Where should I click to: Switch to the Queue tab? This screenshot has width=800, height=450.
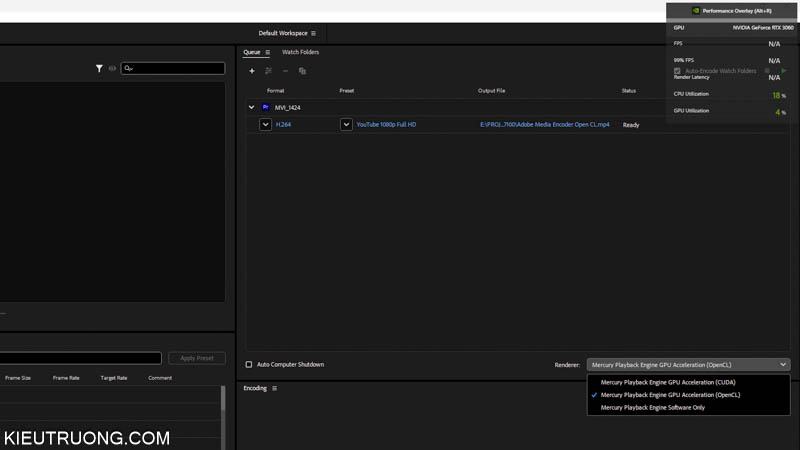pyautogui.click(x=252, y=52)
